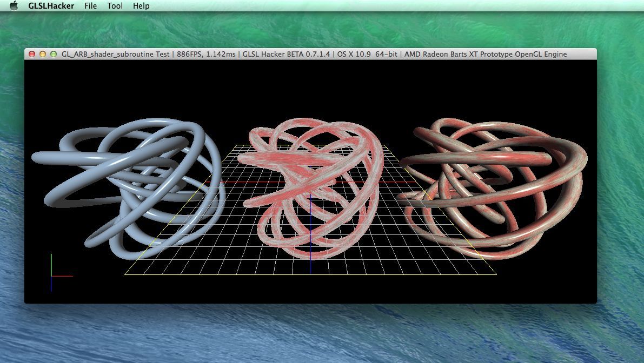Open the Help menu
The image size is (644, 363).
141,6
